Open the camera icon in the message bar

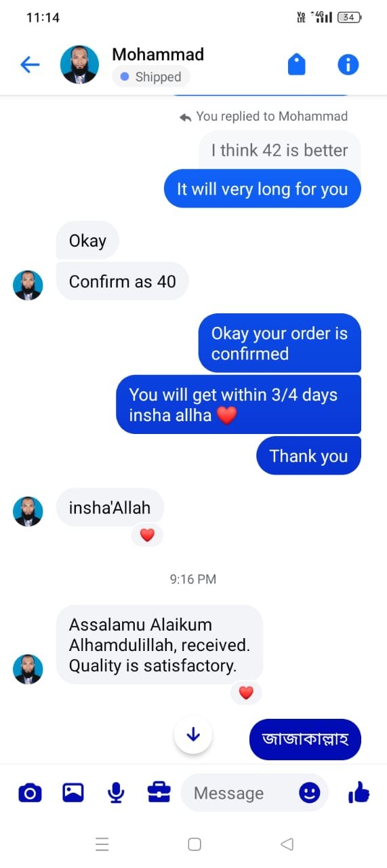[30, 792]
